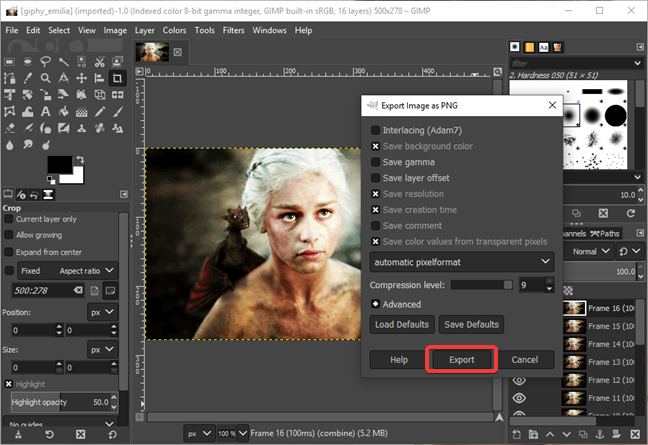Open the brush filter dropdown arrow
The width and height of the screenshot is (648, 445).
click(x=637, y=63)
